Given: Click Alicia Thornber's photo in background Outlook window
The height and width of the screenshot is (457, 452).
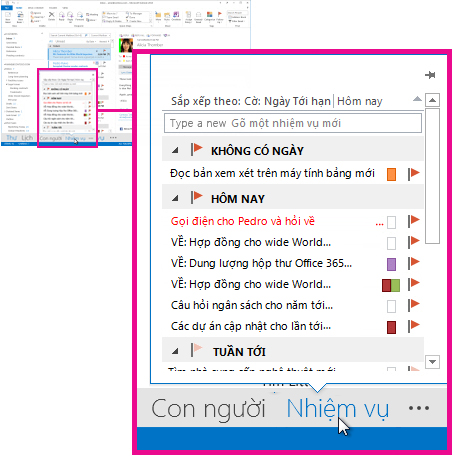Looking at the screenshot, I should pos(126,45).
